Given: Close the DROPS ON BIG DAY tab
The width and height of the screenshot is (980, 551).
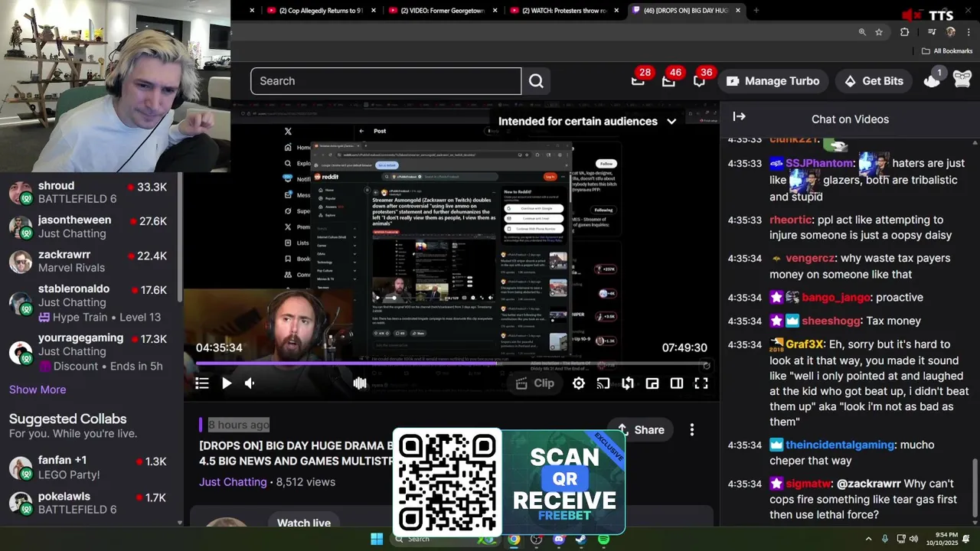Looking at the screenshot, I should coord(738,11).
